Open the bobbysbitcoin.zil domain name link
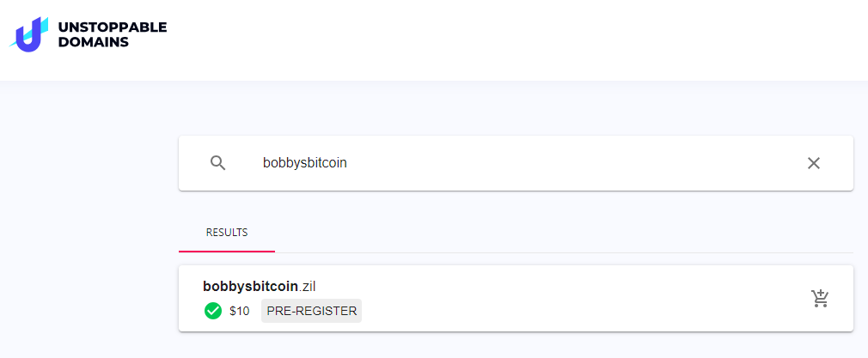The image size is (868, 358). [254, 286]
